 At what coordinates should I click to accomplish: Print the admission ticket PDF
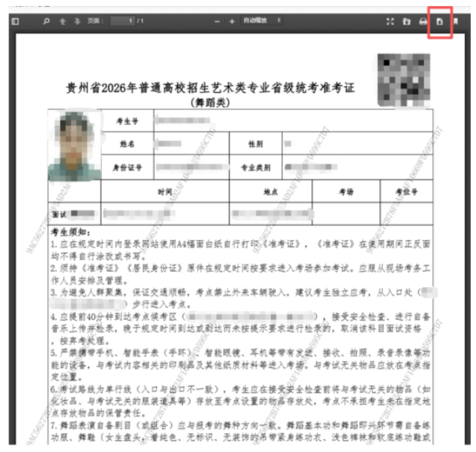[x=422, y=22]
